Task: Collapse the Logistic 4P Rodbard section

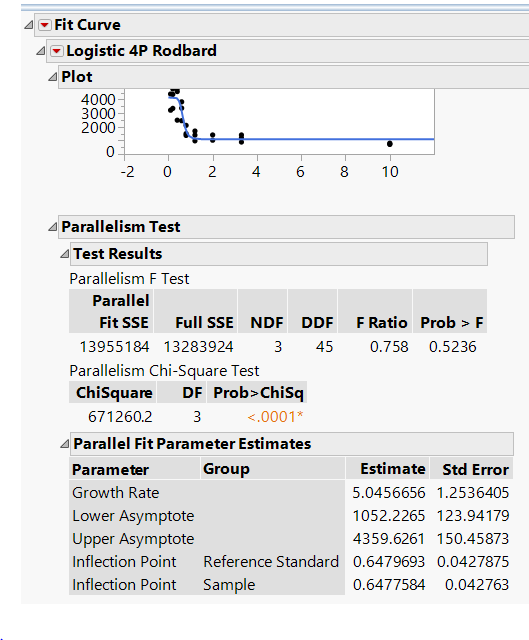Action: coord(40,51)
